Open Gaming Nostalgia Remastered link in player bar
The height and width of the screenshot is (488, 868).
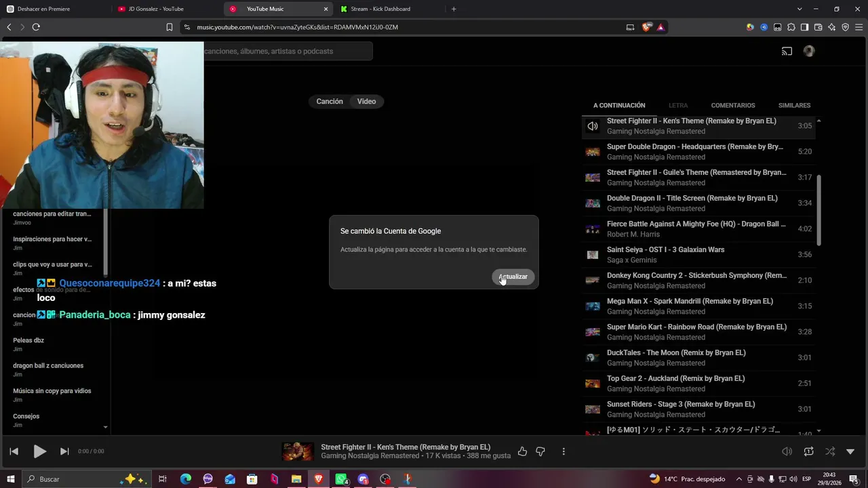(x=370, y=456)
